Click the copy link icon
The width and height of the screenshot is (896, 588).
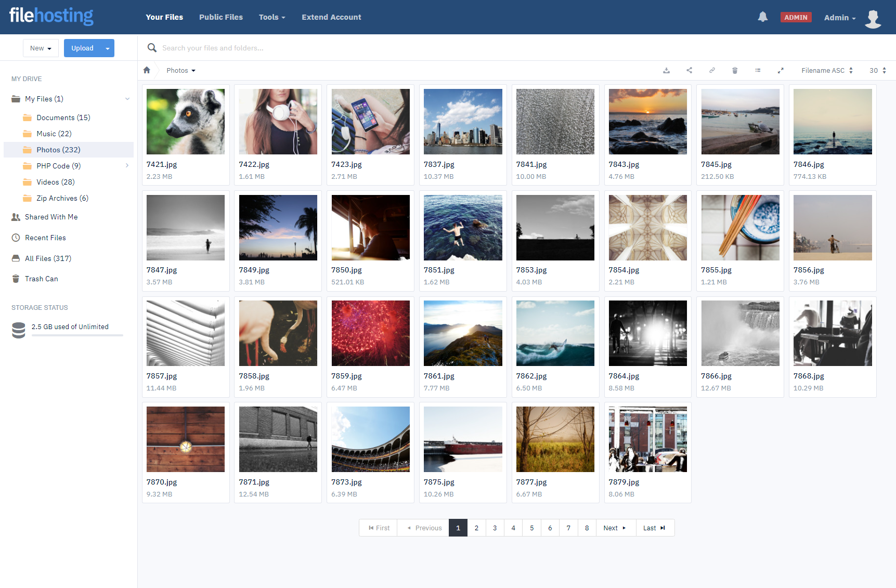tap(712, 71)
